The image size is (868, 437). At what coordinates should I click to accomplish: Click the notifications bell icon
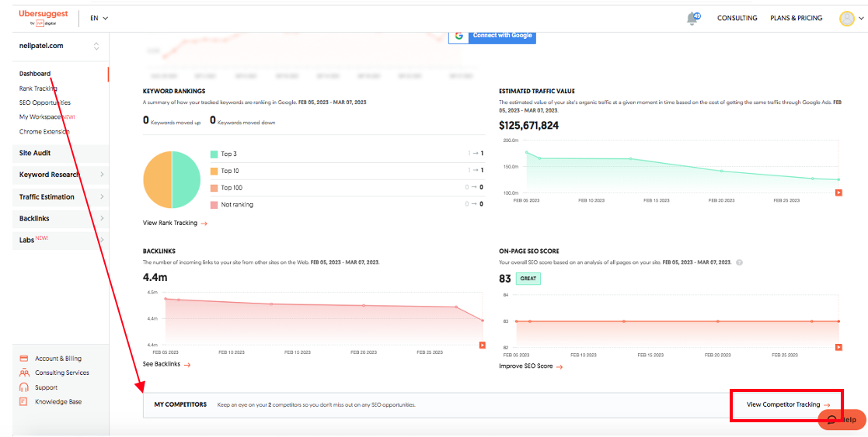coord(692,19)
